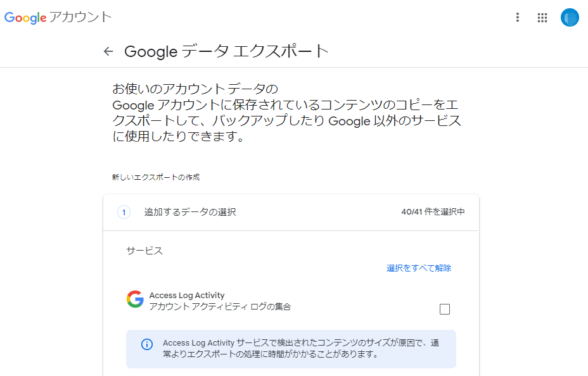Viewport: 588px width, 376px height.
Task: Click the blue warning banner about export processing time
Action: tap(291, 348)
